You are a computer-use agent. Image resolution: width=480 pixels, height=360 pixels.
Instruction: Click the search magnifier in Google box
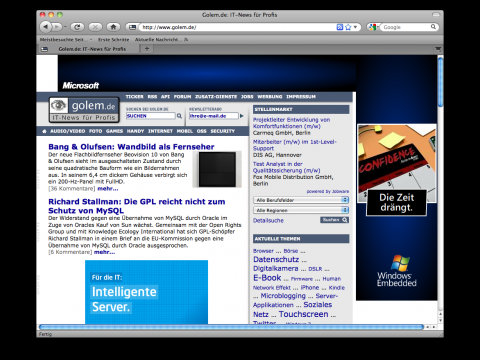(433, 27)
